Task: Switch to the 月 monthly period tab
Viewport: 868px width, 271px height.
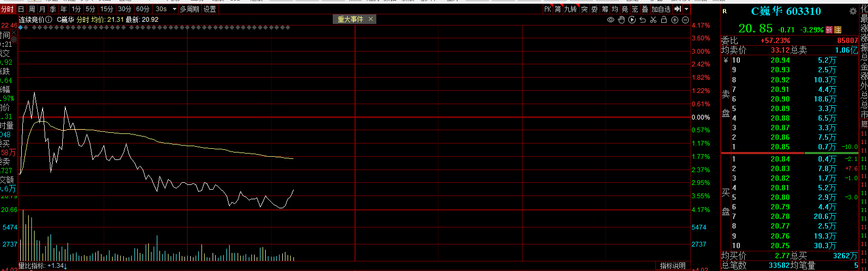Action: click(x=43, y=9)
